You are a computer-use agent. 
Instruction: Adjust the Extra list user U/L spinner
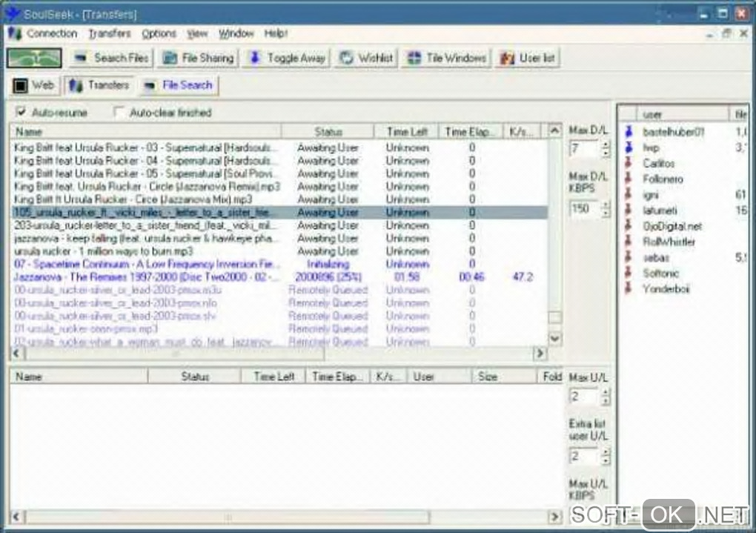tap(606, 456)
